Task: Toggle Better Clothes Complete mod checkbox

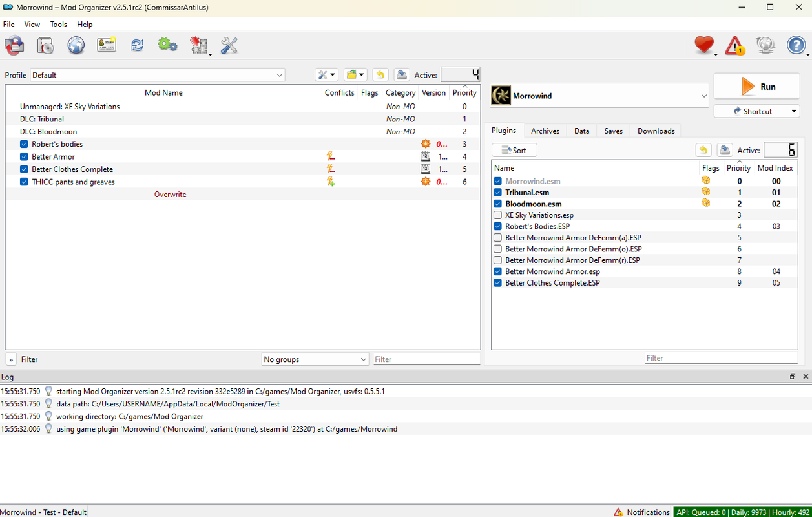Action: click(x=24, y=169)
